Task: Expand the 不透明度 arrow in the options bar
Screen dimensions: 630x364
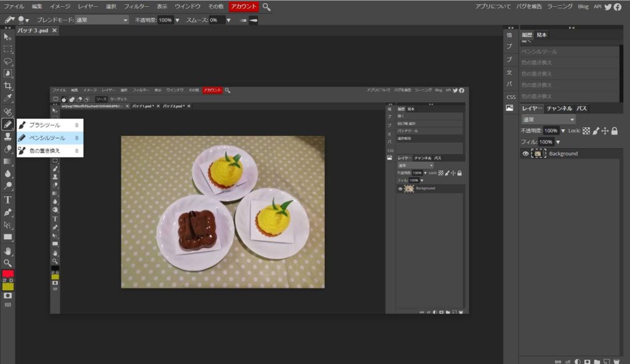Action: point(178,20)
